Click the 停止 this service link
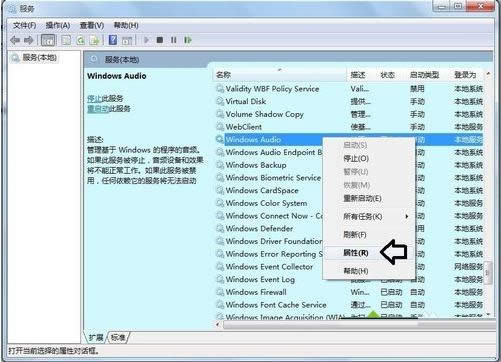The height and width of the screenshot is (362, 501). point(94,99)
